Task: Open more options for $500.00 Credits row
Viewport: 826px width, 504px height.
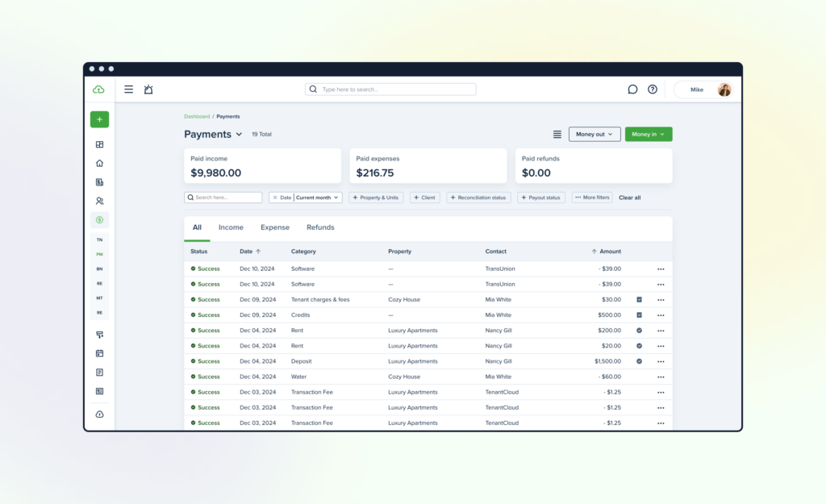Action: [x=661, y=315]
